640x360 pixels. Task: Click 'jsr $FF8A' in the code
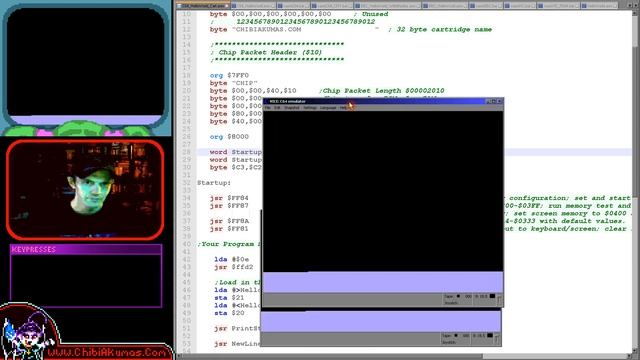click(229, 221)
